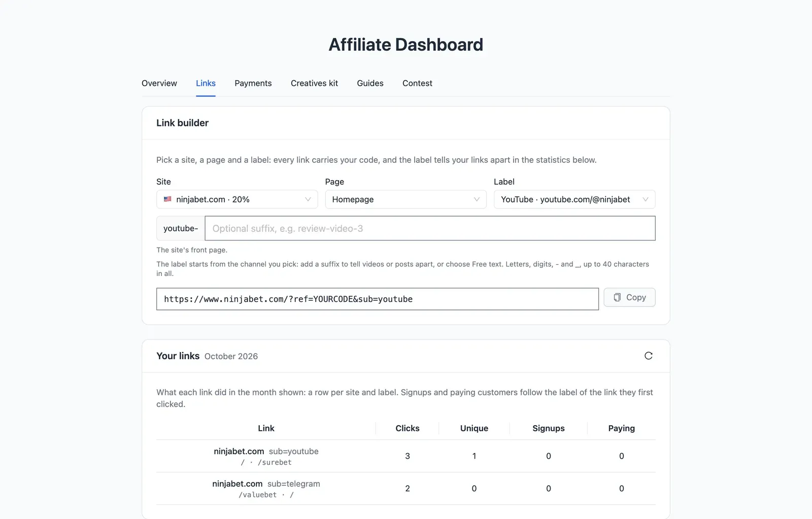Click the Unique column header
This screenshot has height=519, width=812.
474,428
